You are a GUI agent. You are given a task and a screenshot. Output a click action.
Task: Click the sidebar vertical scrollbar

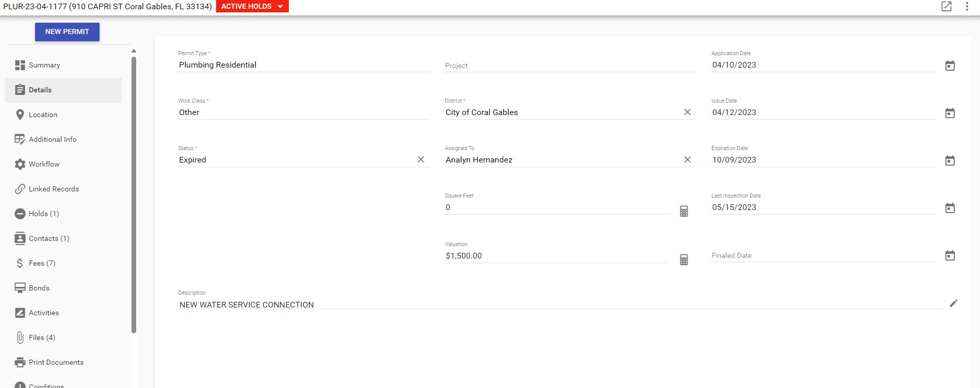point(134,196)
